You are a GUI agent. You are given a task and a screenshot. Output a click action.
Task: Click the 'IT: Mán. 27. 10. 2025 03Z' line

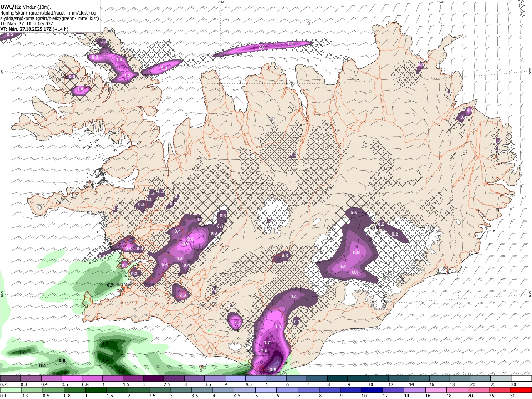click(x=27, y=24)
